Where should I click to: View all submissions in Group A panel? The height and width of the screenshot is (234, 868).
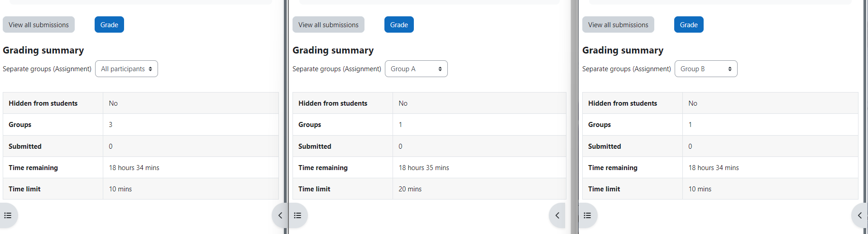(x=328, y=24)
